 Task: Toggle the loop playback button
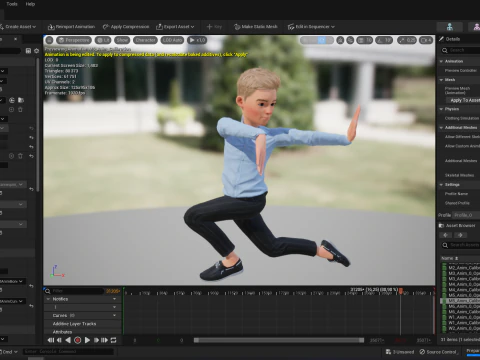tap(113, 340)
